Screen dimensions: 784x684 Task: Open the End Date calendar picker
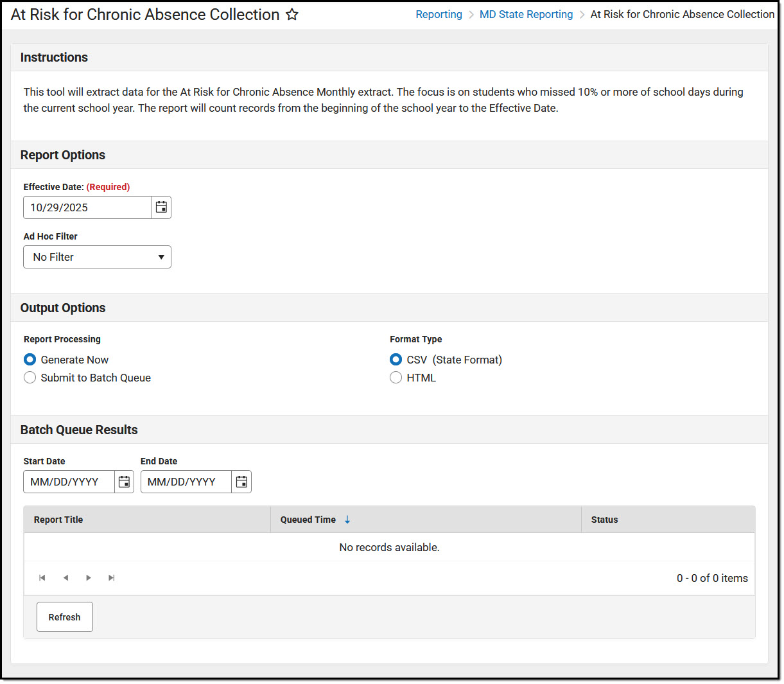(241, 482)
